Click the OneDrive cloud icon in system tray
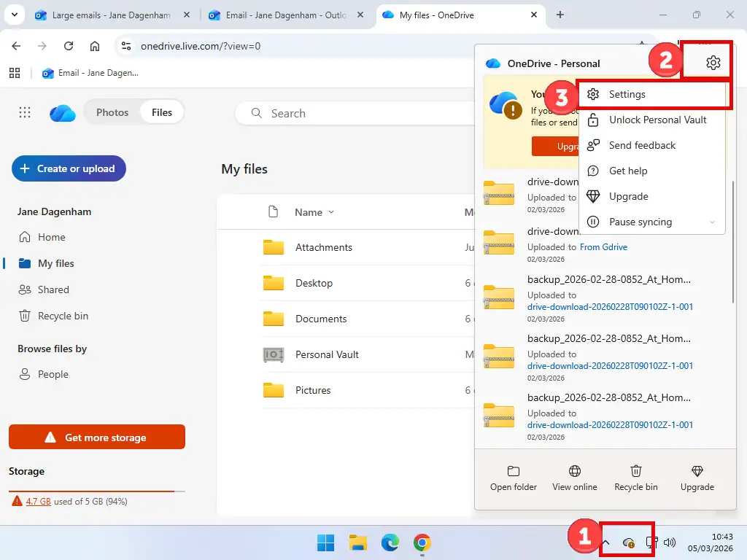 (629, 542)
